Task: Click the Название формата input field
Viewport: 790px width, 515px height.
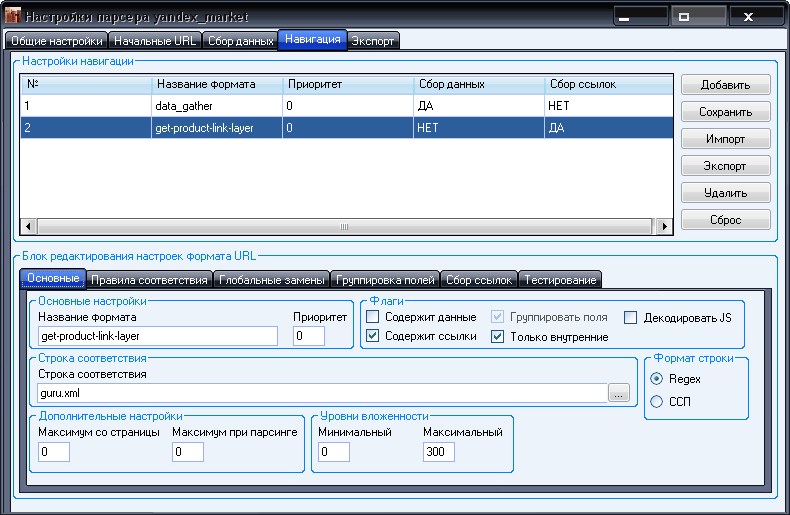Action: (x=157, y=336)
